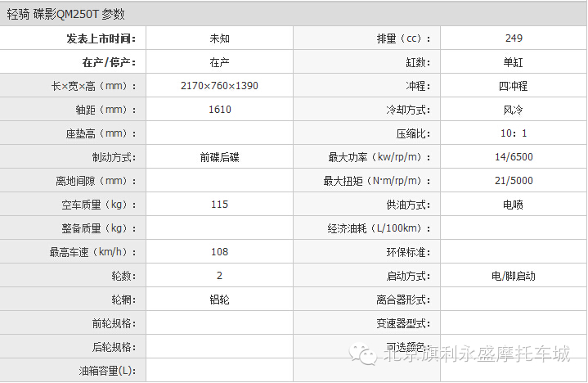Click the 四冲程 stroke value
This screenshot has height=383, width=588.
click(x=514, y=86)
